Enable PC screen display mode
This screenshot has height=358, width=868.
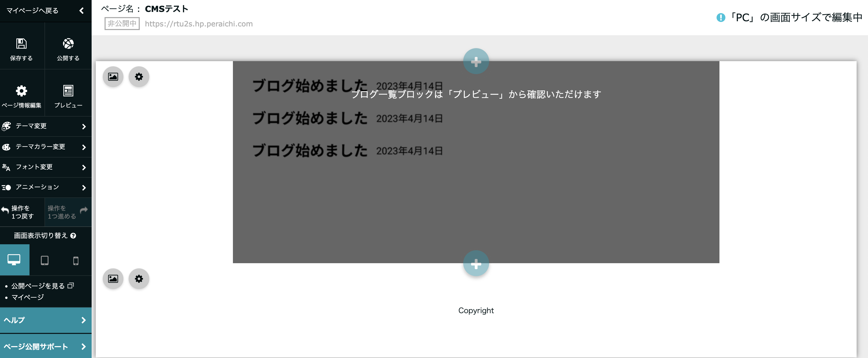(x=15, y=260)
